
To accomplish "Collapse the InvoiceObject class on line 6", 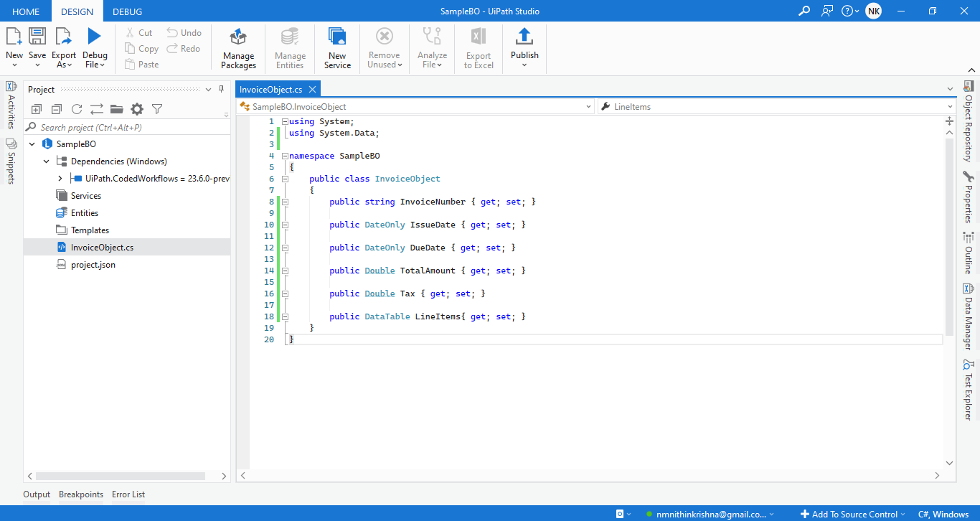I will click(285, 179).
